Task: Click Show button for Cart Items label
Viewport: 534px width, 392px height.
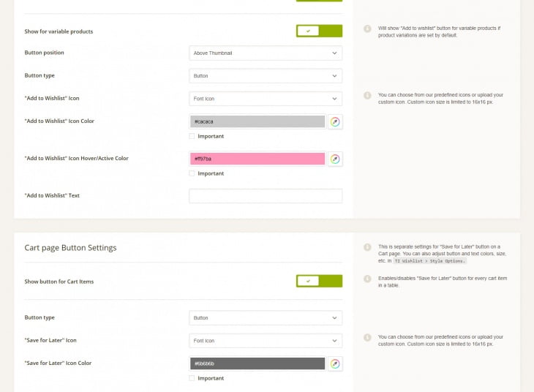Action: 59,282
